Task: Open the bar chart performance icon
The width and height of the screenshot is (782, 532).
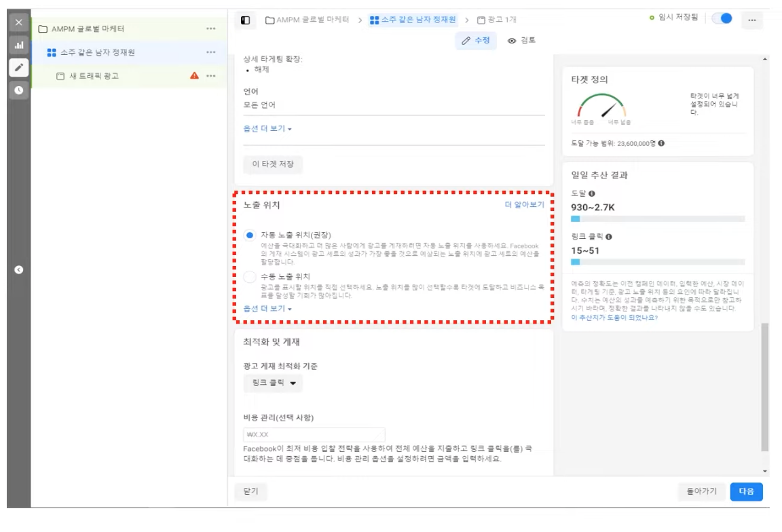Action: click(x=18, y=45)
